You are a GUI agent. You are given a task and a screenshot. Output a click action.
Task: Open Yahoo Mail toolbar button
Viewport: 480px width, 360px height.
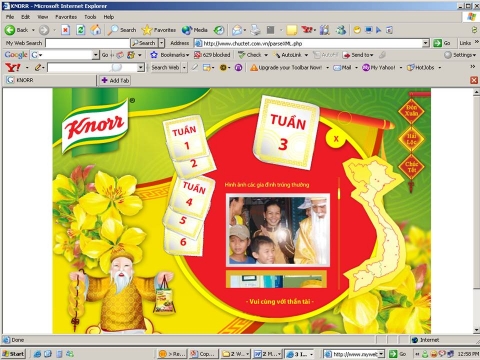(343, 68)
